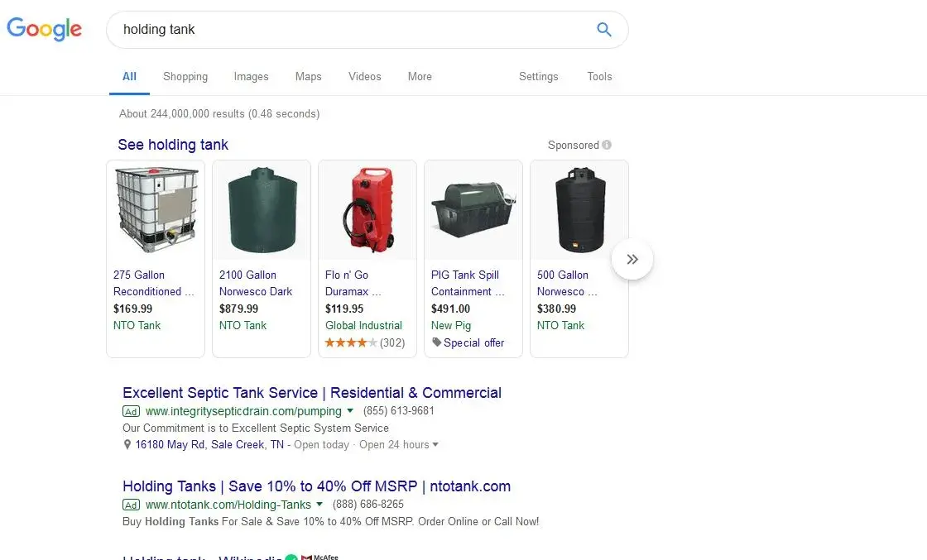
Task: Open 16180 May Rd, Sale Creek address link
Action: click(209, 444)
